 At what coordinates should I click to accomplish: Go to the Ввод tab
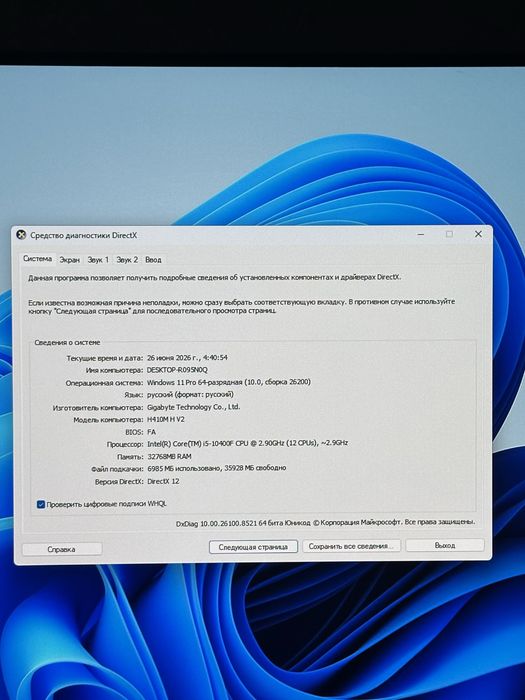pos(153,259)
